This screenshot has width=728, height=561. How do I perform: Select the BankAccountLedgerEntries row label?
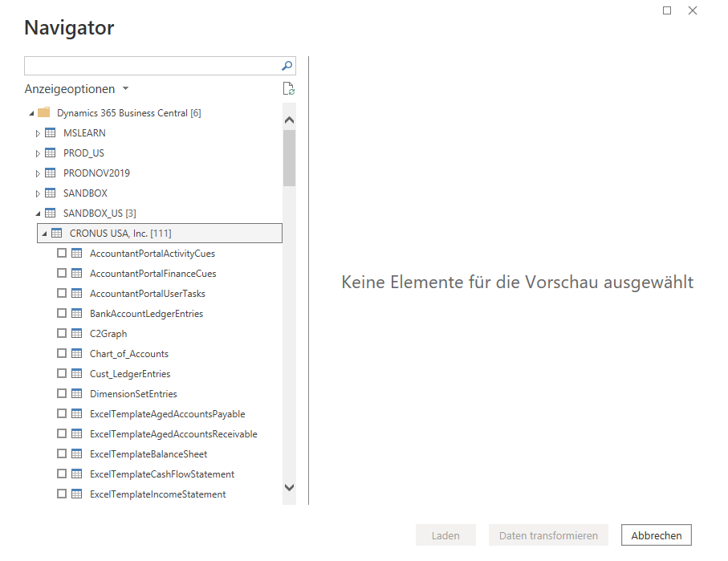146,314
